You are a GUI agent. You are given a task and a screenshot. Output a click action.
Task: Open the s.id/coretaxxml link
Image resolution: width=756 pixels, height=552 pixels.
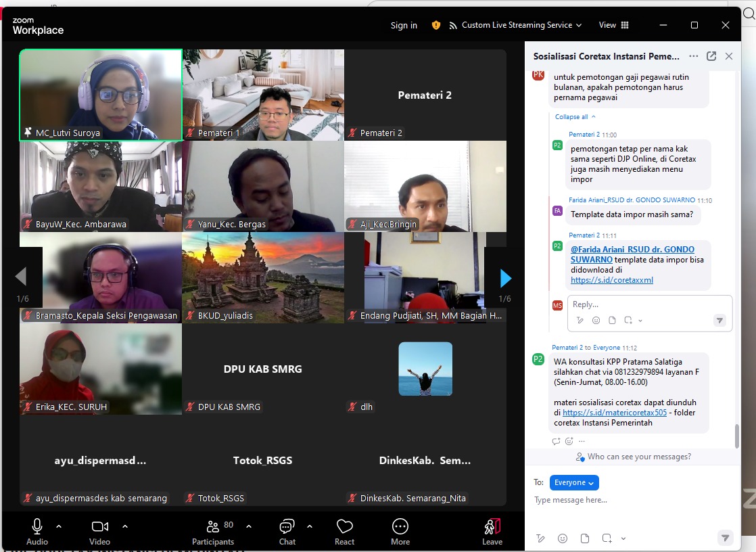pos(611,280)
